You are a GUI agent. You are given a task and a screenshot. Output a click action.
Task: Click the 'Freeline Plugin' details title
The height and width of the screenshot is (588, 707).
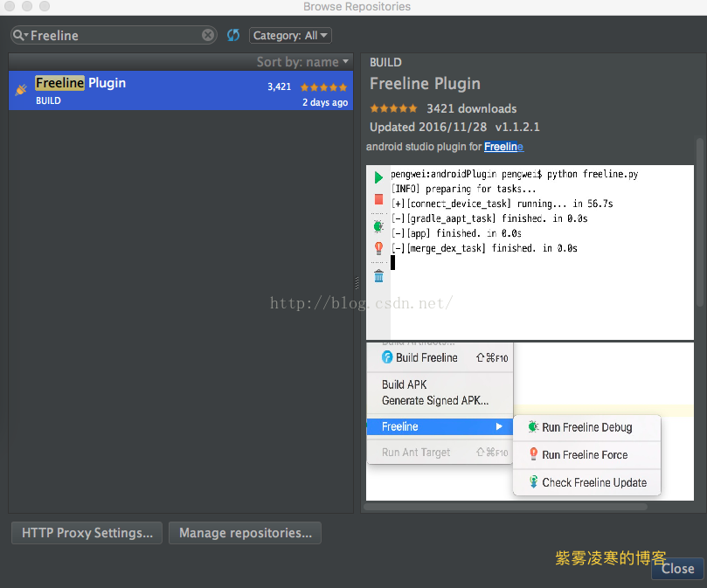426,83
